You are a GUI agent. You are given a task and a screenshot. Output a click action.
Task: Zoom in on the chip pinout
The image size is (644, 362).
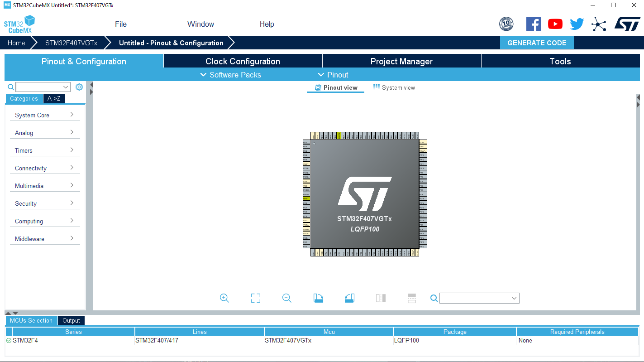224,298
